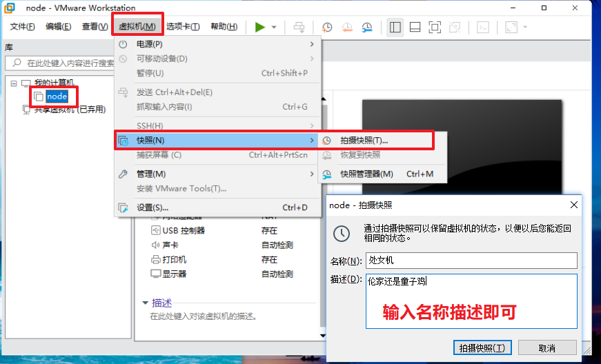Open the 文件(F) menu
Screen dimensions: 601x364
click(x=22, y=26)
